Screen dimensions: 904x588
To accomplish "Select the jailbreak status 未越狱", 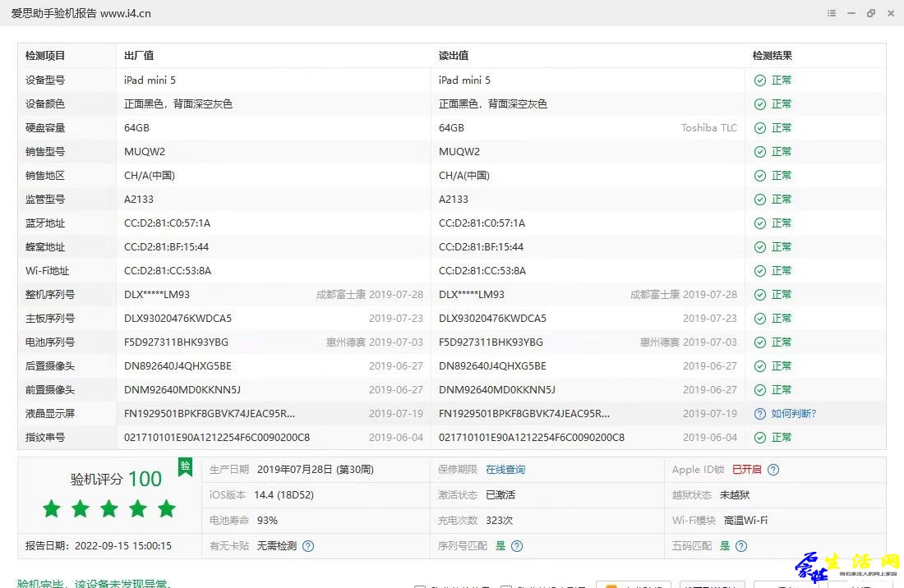I will pos(735,494).
